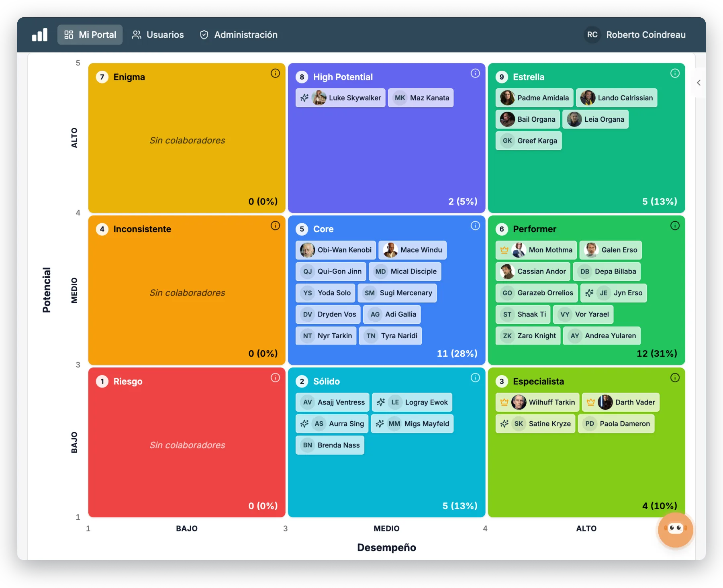Select Qui-Gon Jinn in Core
This screenshot has width=723, height=588.
331,272
